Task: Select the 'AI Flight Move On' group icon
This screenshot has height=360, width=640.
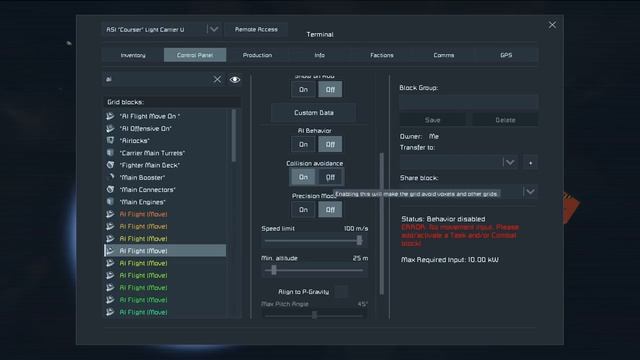Action: (x=110, y=116)
